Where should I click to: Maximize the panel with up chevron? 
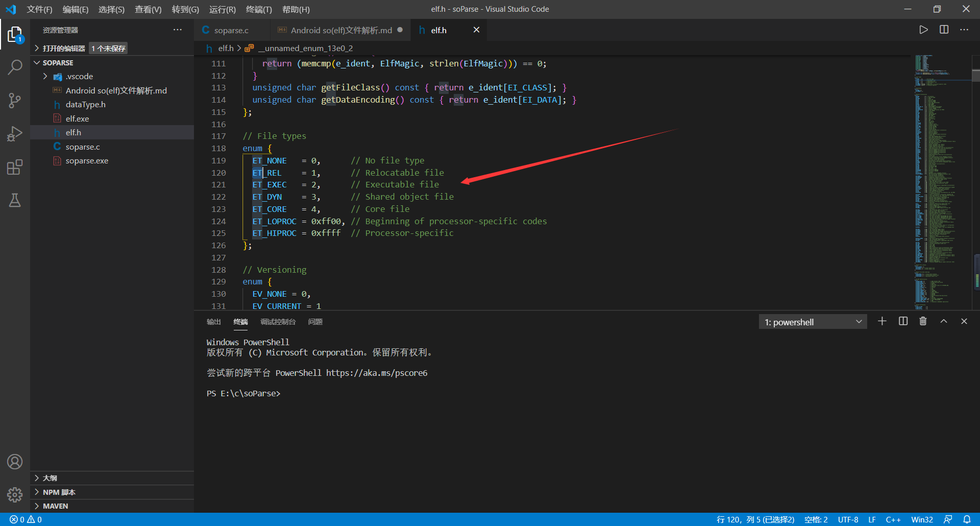pos(944,321)
